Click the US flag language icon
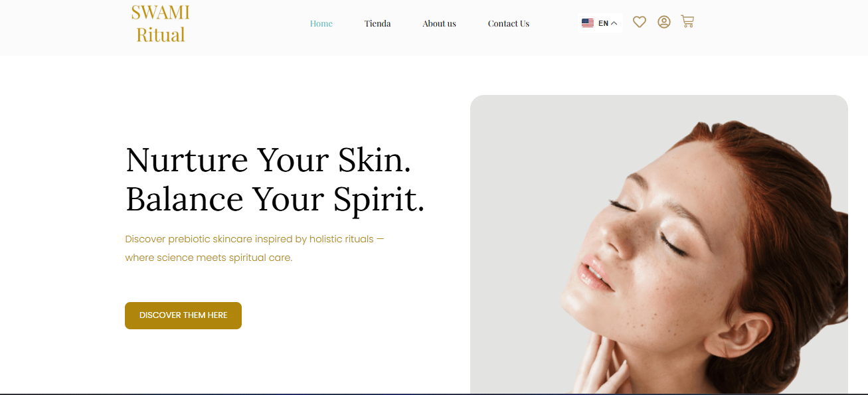Viewport: 868px width, 395px height. pyautogui.click(x=588, y=23)
